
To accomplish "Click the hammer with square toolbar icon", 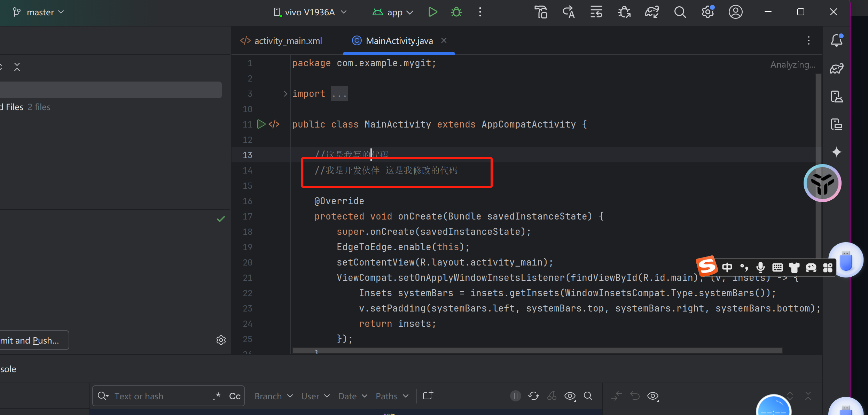I will [541, 12].
